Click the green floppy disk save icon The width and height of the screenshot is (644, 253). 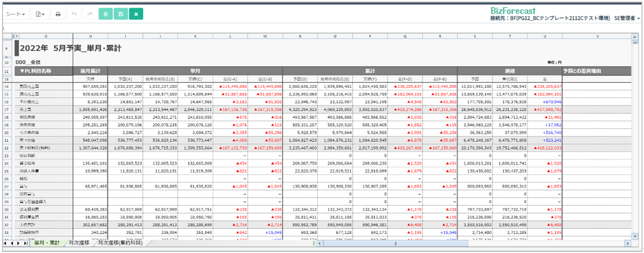(121, 14)
